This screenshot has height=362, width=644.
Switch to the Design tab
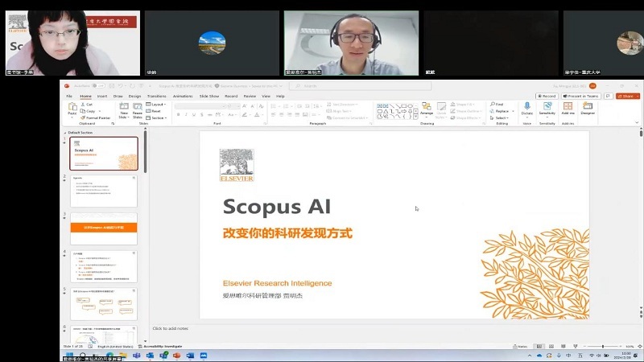pyautogui.click(x=134, y=96)
